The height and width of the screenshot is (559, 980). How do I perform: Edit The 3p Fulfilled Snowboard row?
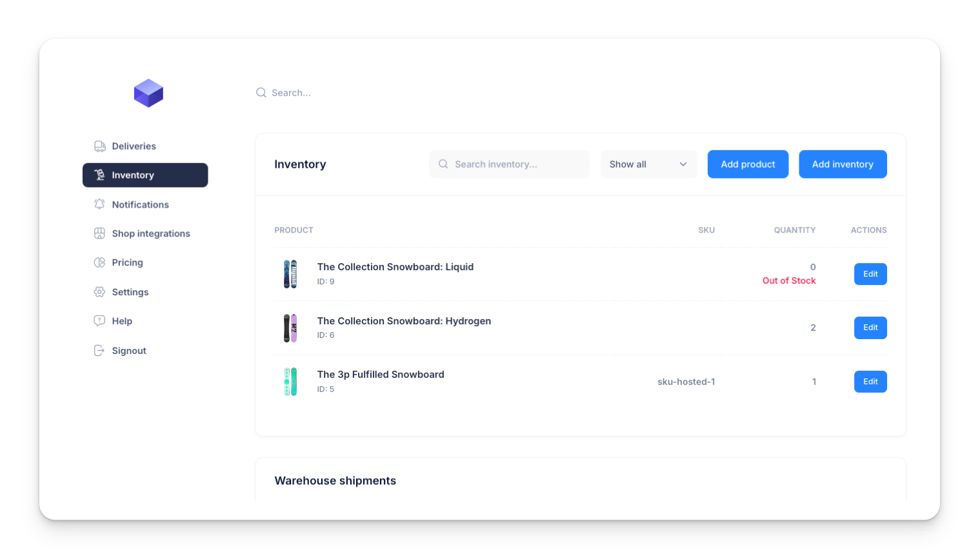pyautogui.click(x=870, y=382)
